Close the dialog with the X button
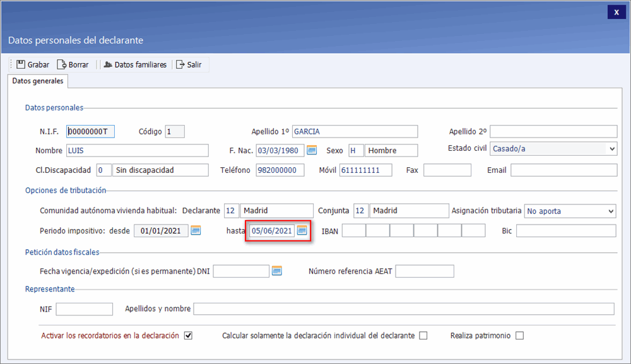 (x=616, y=12)
